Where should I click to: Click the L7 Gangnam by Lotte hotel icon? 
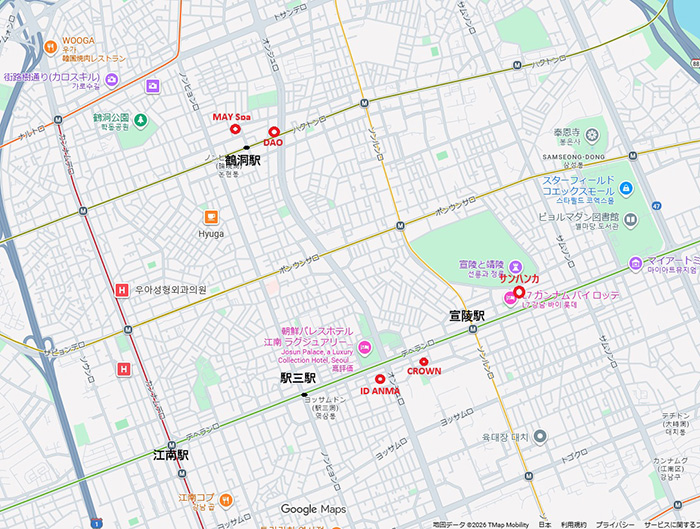[x=509, y=298]
